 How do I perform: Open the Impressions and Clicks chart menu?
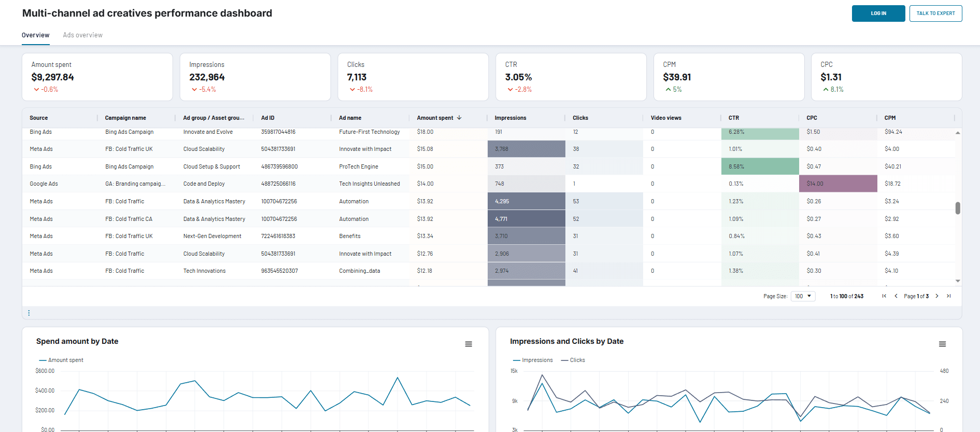(942, 344)
